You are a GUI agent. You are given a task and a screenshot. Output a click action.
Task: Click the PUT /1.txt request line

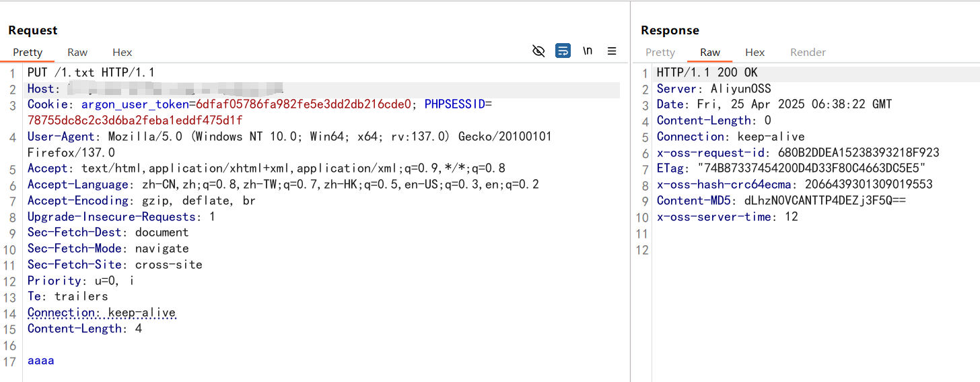pos(92,72)
